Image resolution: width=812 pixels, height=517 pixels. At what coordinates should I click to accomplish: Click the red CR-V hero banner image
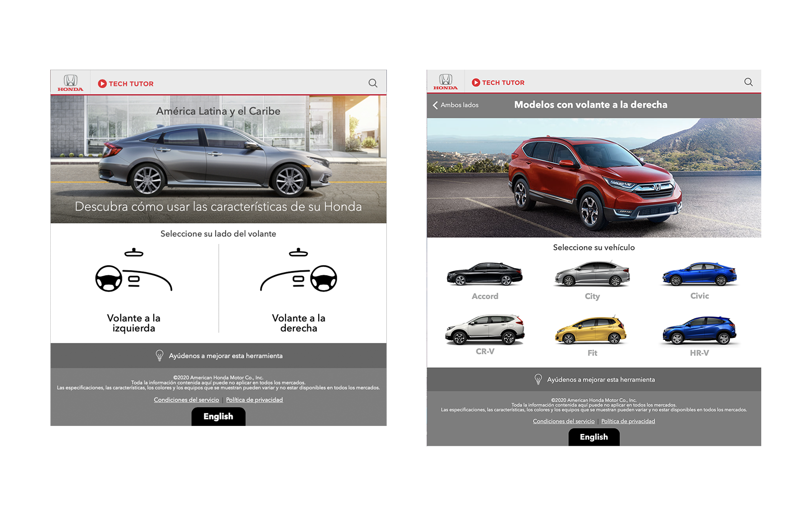click(594, 178)
